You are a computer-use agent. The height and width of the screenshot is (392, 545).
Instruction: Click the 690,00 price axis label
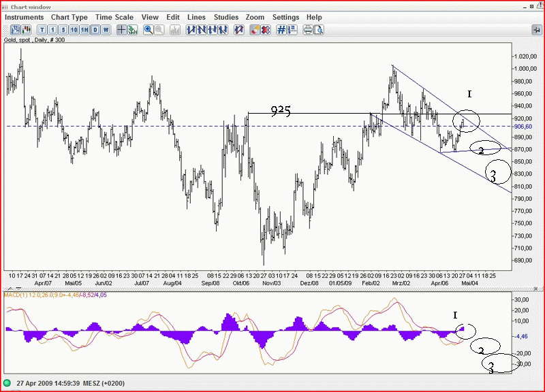coord(523,261)
